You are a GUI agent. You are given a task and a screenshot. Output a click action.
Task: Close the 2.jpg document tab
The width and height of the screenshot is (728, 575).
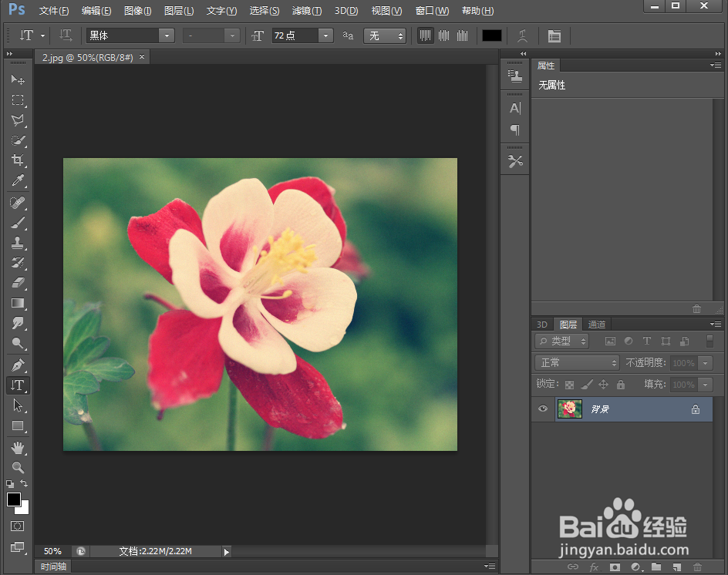point(142,56)
